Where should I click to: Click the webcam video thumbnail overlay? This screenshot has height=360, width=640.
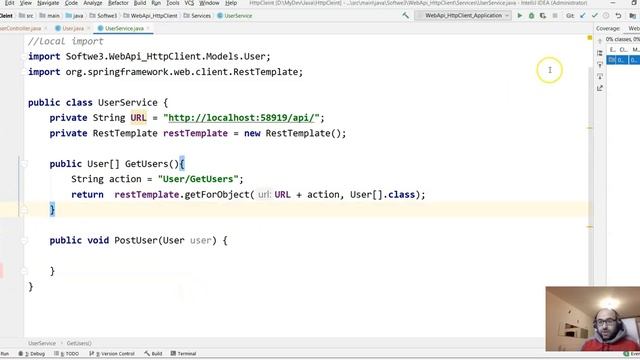[x=593, y=319]
